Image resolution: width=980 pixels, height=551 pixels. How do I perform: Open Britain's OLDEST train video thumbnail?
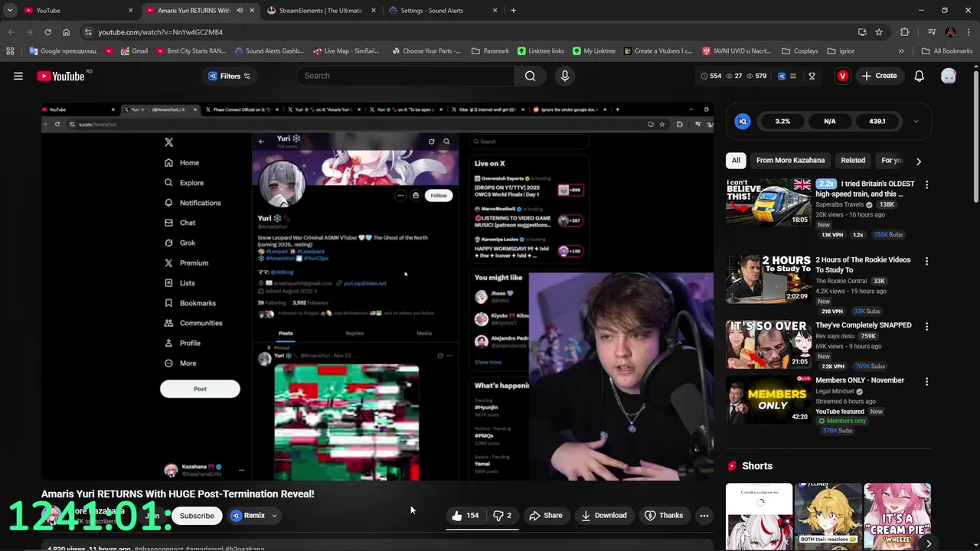[x=768, y=203]
